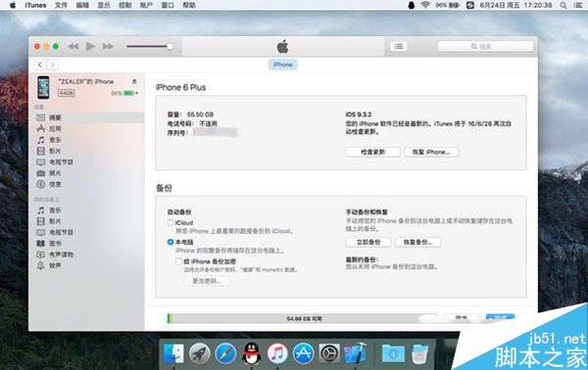Click the 恢复备份 restore backup button

tap(417, 243)
